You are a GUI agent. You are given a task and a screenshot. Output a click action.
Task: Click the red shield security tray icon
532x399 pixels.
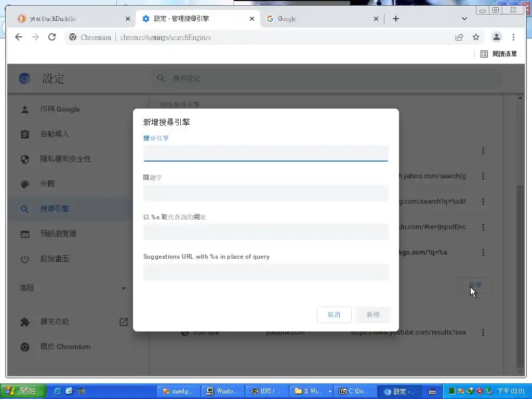tap(480, 391)
